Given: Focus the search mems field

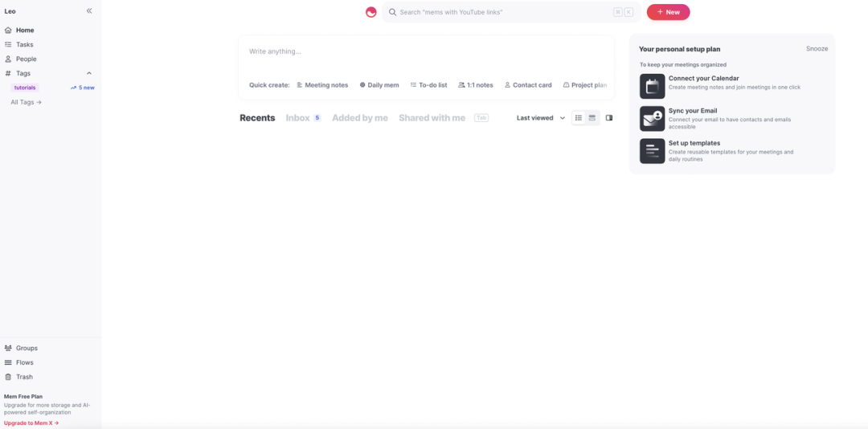Looking at the screenshot, I should pos(511,12).
